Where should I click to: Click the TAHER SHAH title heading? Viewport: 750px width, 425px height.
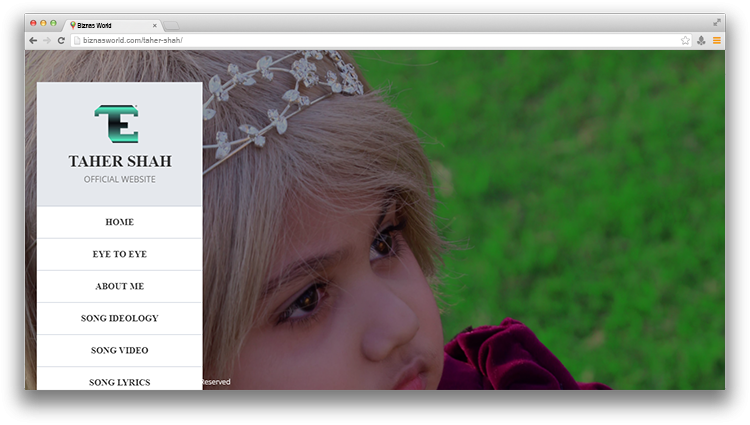point(120,162)
